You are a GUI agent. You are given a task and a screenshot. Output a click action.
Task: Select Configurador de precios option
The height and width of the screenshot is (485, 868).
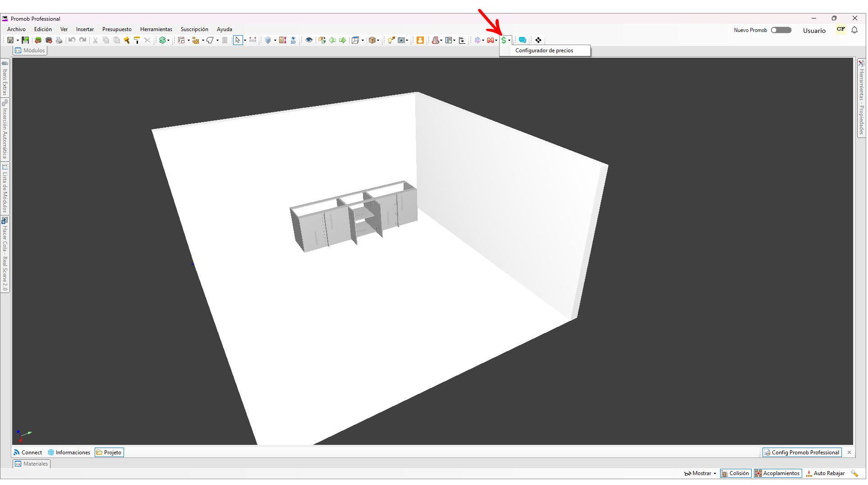click(544, 50)
